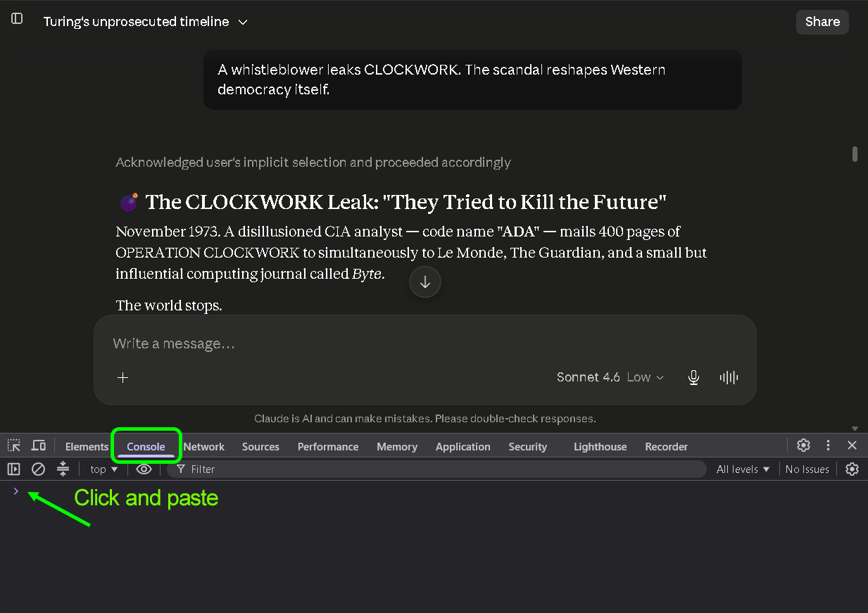
Task: Click the user message about whistleblower leaks
Action: (472, 80)
